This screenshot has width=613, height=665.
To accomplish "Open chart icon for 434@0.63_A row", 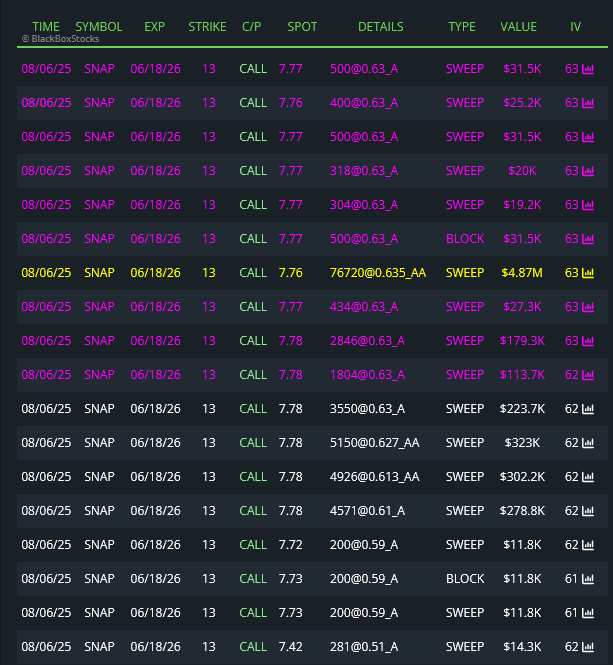I will (x=588, y=307).
